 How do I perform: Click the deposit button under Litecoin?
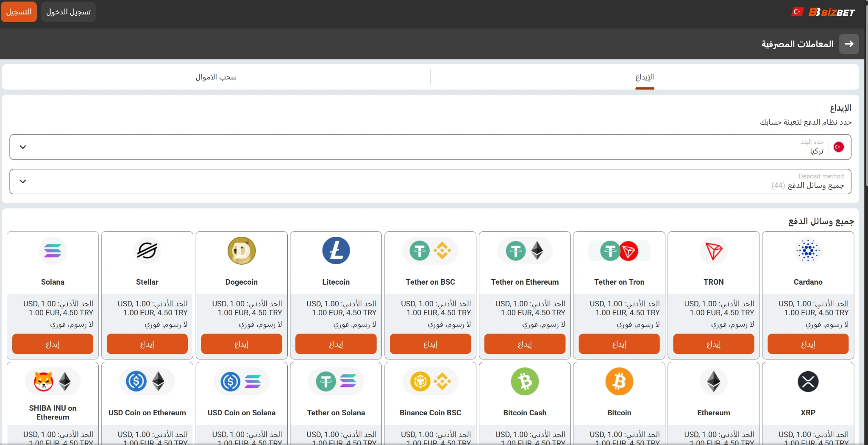pyautogui.click(x=336, y=344)
